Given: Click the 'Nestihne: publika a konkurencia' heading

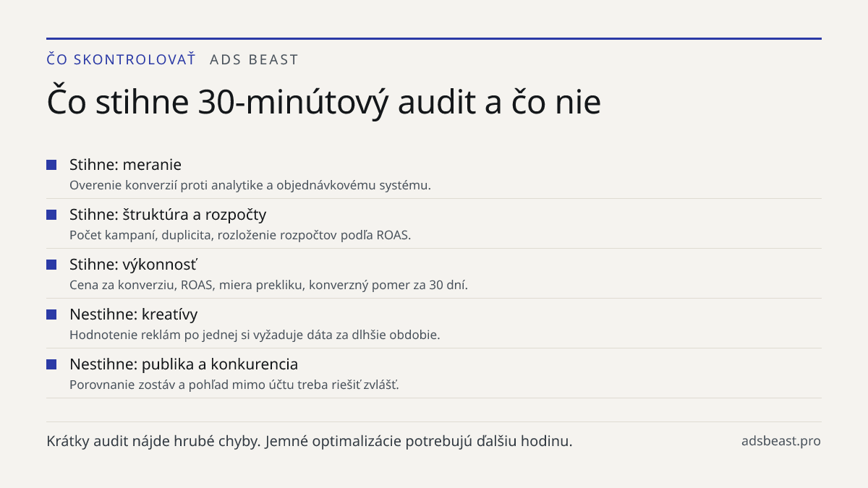Looking at the screenshot, I should [x=184, y=364].
